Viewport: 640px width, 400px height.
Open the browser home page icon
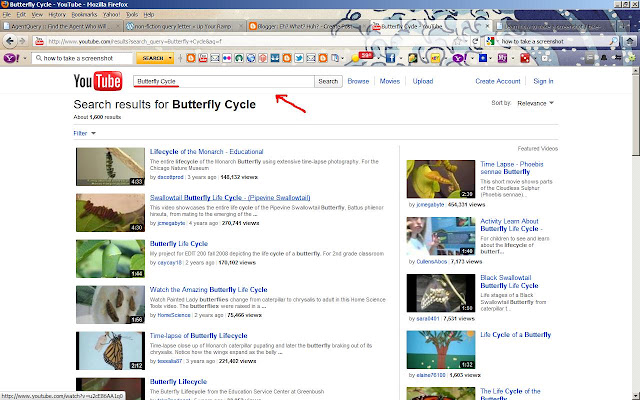[630, 41]
